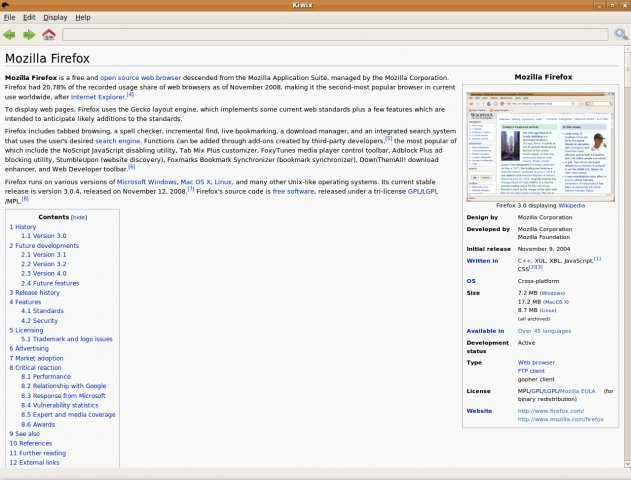631x480 pixels.
Task: Visit the http://www.firefox.com/ link
Action: coord(551,411)
